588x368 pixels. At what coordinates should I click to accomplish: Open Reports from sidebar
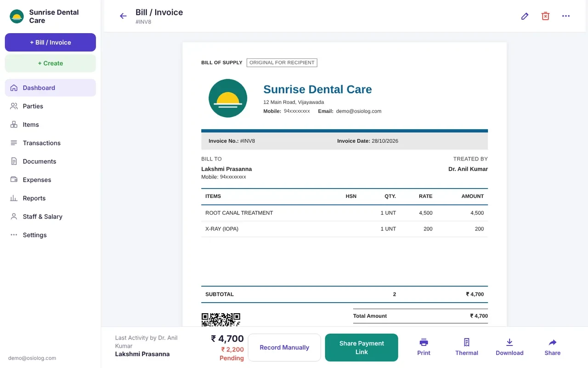(51, 198)
